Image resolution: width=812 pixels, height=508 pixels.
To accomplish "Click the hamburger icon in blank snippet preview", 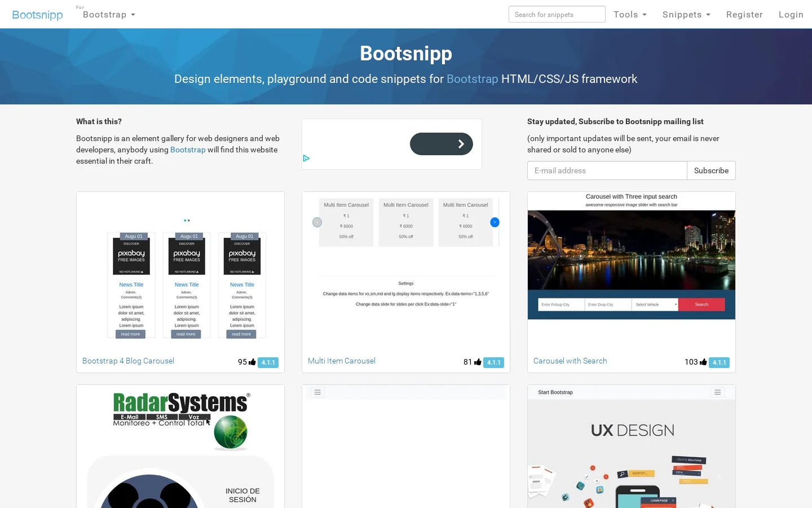I will 317,392.
